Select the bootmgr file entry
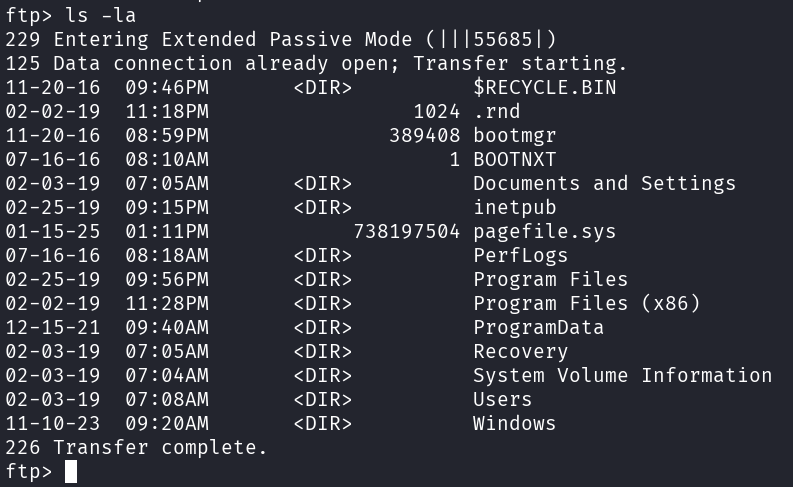793x487 pixels. click(514, 135)
